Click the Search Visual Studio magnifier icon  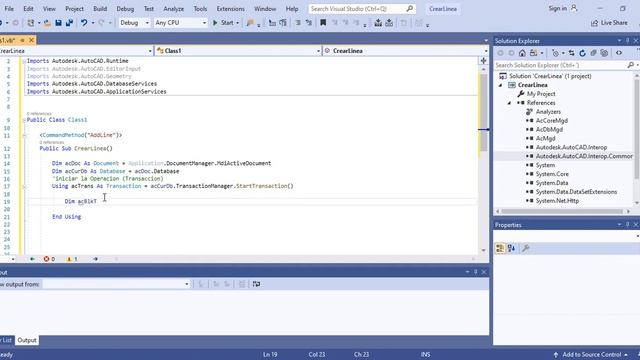coord(409,9)
